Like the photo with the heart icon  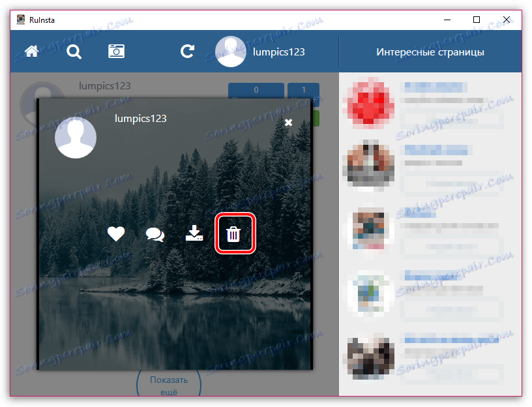[x=116, y=234]
